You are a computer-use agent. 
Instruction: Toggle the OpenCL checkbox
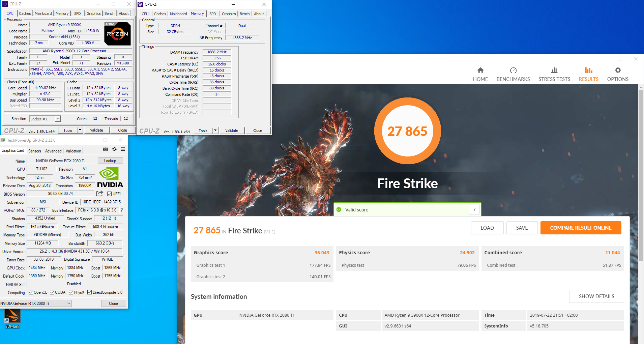click(x=31, y=292)
